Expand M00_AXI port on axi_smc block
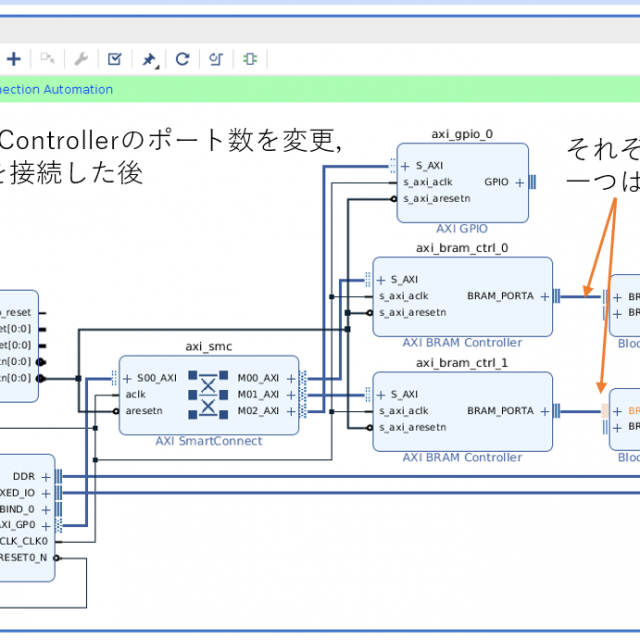Viewport: 640px width, 640px height. click(x=290, y=378)
